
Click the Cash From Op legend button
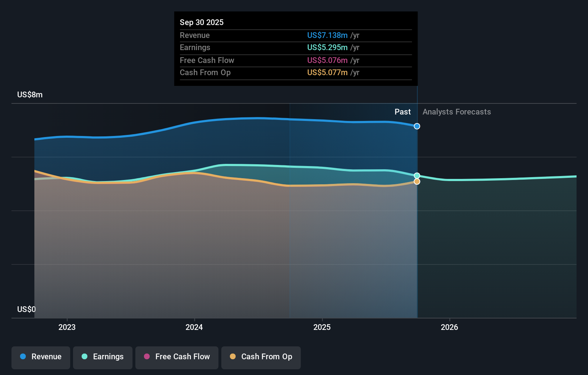coord(261,357)
